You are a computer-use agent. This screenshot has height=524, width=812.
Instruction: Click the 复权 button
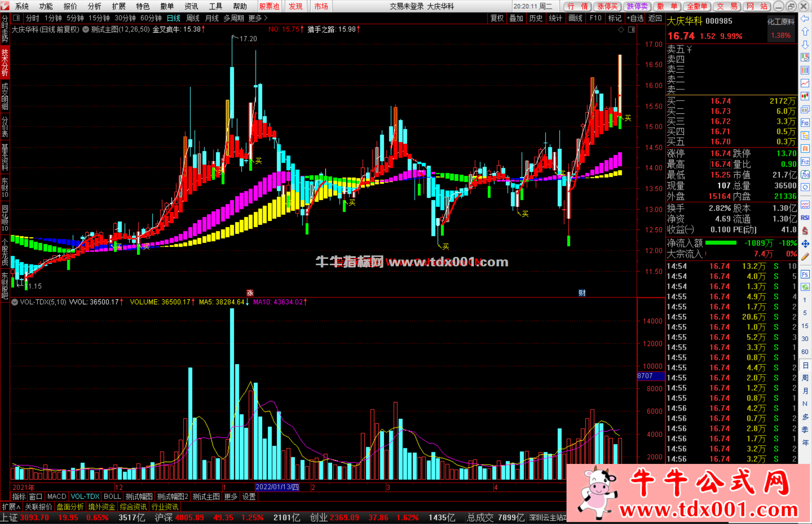point(497,18)
